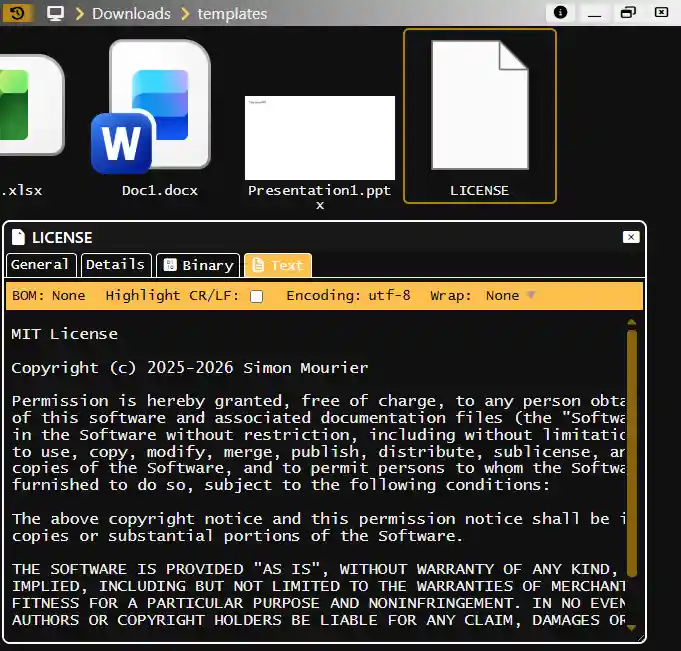Click the line 'copies or substantial portions'
This screenshot has height=651, width=681.
coord(237,536)
